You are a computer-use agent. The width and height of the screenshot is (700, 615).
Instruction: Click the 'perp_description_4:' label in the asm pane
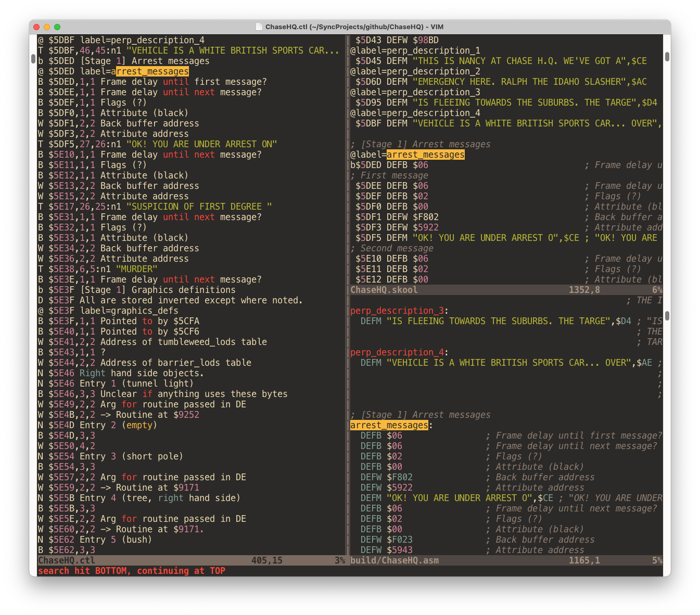tap(400, 352)
